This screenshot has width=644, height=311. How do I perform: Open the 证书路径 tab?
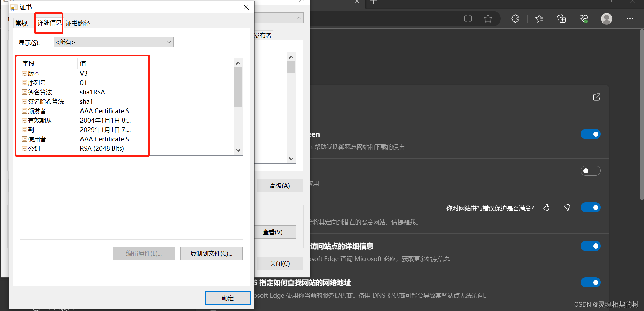[77, 23]
